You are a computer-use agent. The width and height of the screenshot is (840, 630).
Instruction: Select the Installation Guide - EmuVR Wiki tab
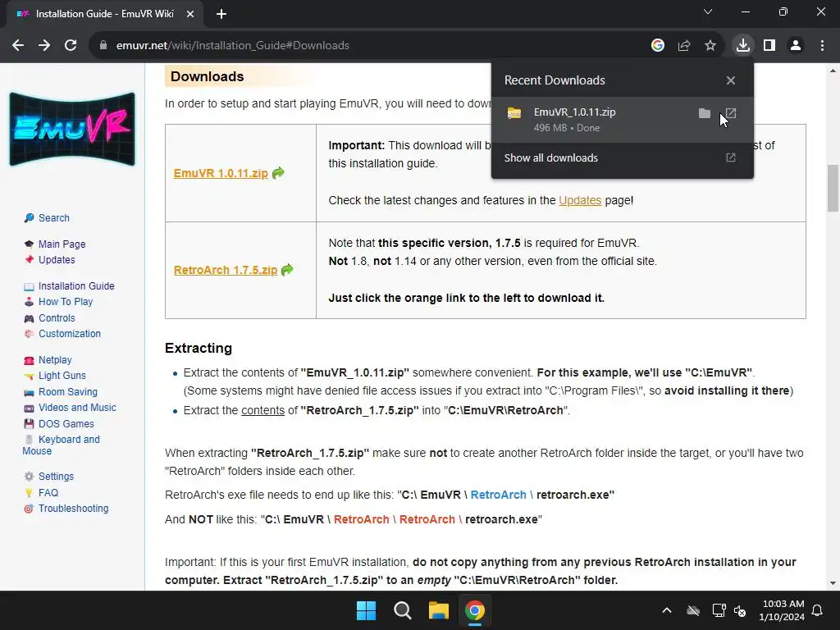105,14
